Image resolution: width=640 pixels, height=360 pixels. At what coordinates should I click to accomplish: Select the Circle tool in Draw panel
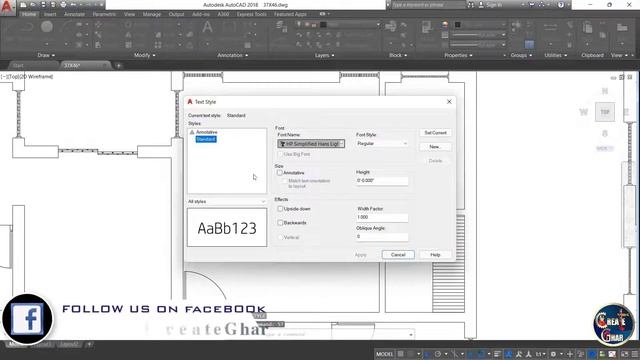47,27
